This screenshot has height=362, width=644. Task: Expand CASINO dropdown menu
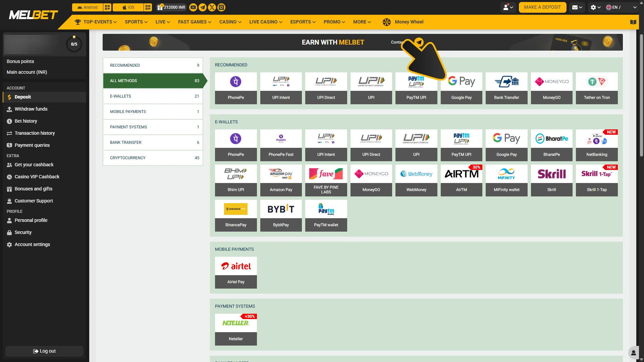[230, 22]
